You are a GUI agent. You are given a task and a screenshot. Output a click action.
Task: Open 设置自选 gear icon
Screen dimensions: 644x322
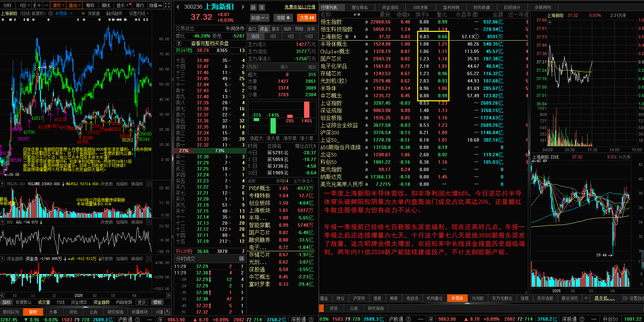point(626,298)
